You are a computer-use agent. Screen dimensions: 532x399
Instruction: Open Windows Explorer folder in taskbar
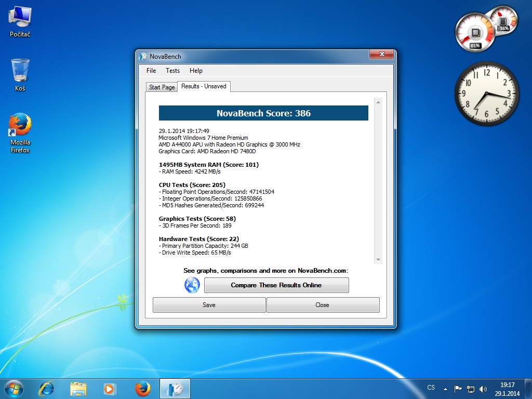pos(78,389)
